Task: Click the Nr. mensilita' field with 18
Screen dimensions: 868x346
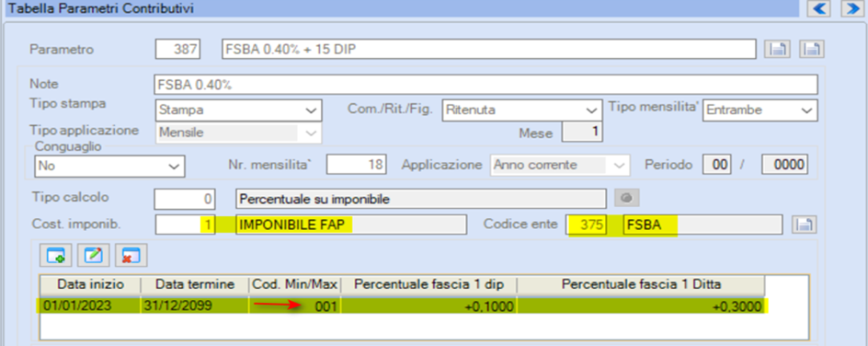Action: [357, 165]
